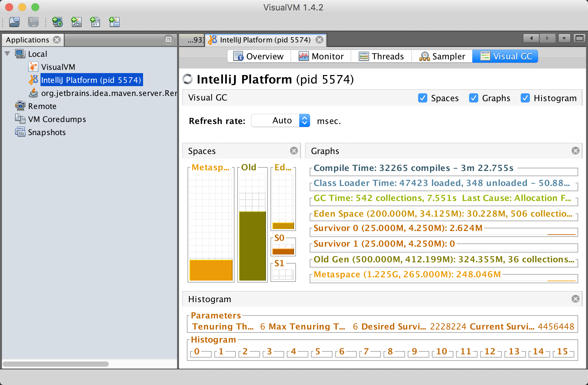588x385 pixels.
Task: Click the loading spinner beside IntelliJ Platform title
Action: point(188,79)
